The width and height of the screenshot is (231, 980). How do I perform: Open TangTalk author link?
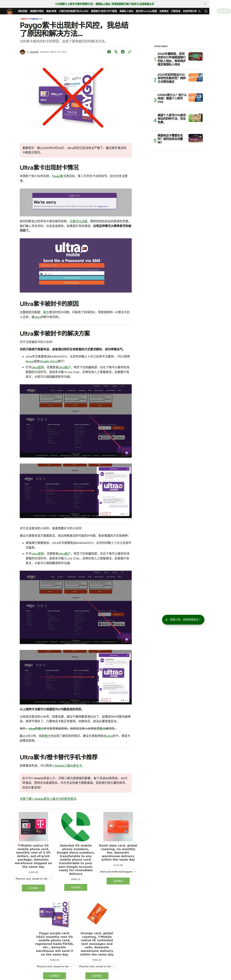[x=34, y=52]
